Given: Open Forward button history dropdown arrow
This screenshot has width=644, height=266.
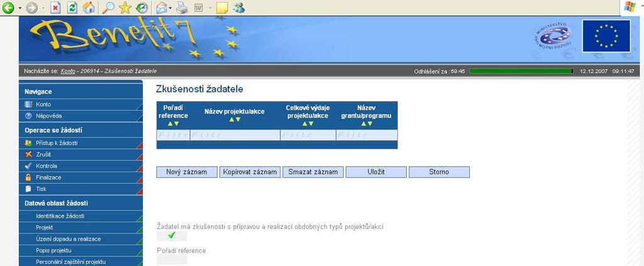Looking at the screenshot, I should click(x=43, y=8).
